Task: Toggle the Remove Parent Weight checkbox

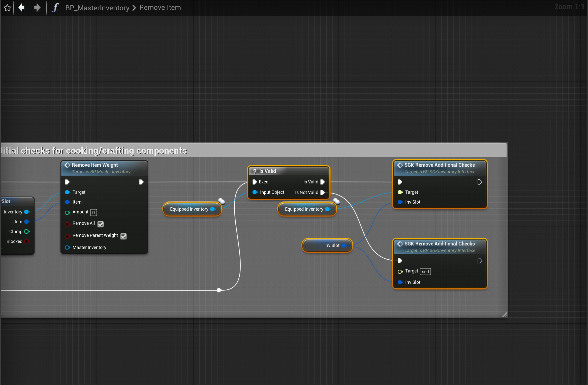Action: coord(123,236)
